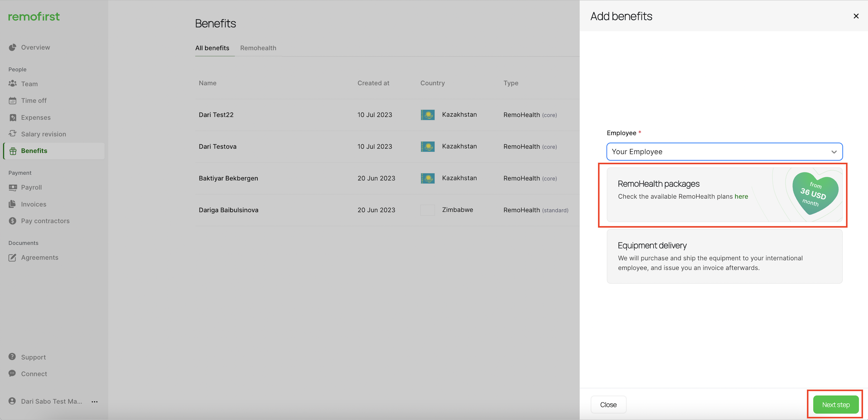Open the Dari Testova row
Viewport: 868px width, 420px height.
387,147
